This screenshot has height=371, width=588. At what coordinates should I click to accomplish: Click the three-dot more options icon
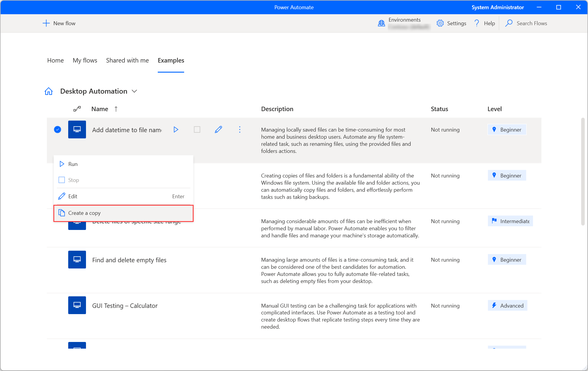(x=240, y=129)
